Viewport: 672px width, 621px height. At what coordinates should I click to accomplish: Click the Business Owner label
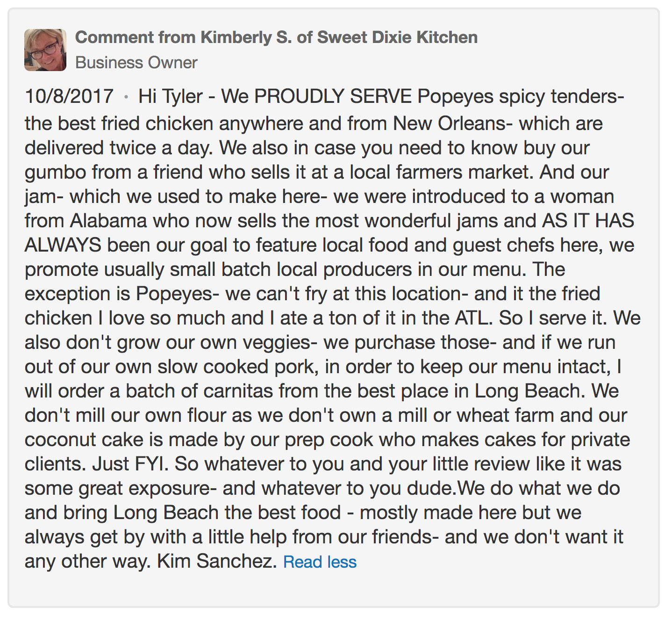point(136,63)
